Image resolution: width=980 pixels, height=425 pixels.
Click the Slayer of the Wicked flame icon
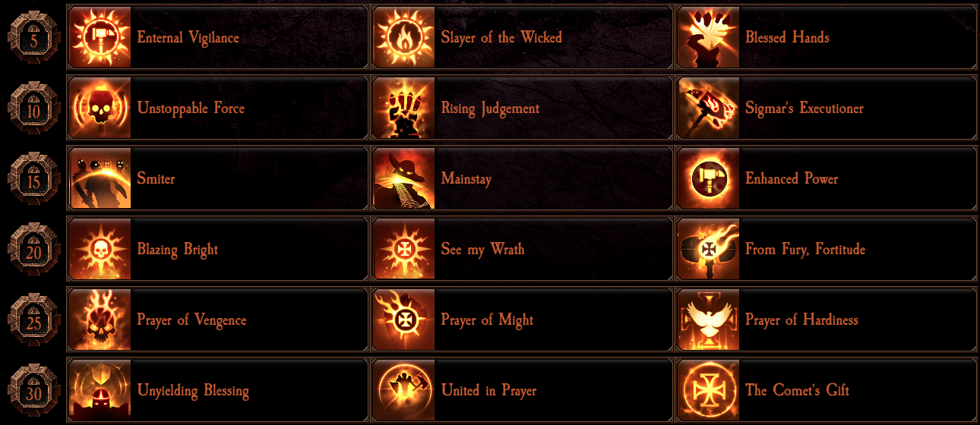403,37
